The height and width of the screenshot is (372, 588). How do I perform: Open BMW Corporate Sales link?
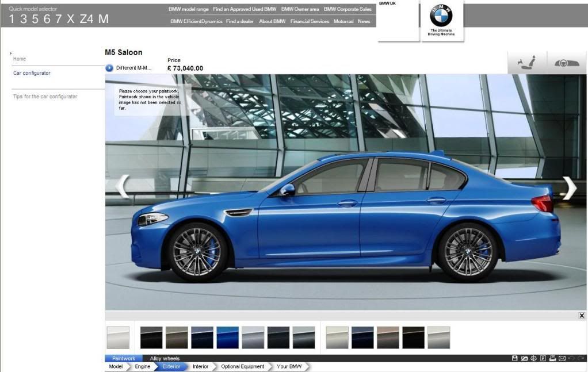(348, 9)
